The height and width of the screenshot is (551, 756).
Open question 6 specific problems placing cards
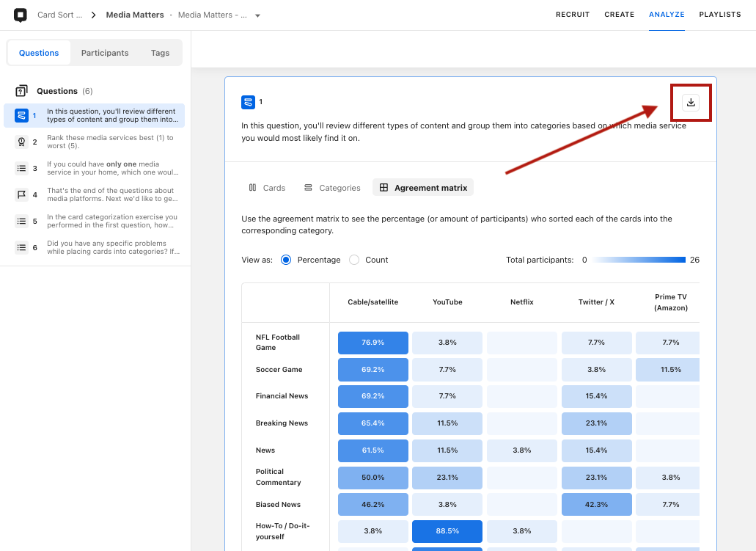(x=94, y=247)
